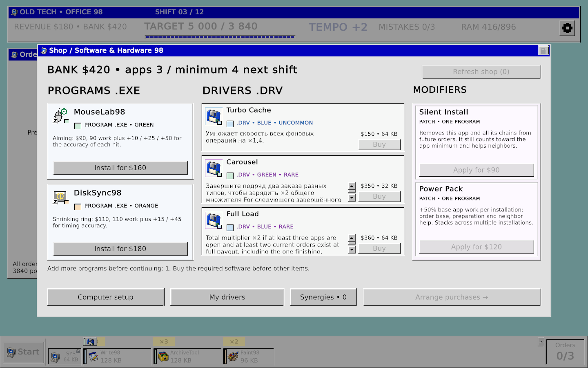Install DiskSync98 for $180
588x368 pixels.
[x=120, y=249]
